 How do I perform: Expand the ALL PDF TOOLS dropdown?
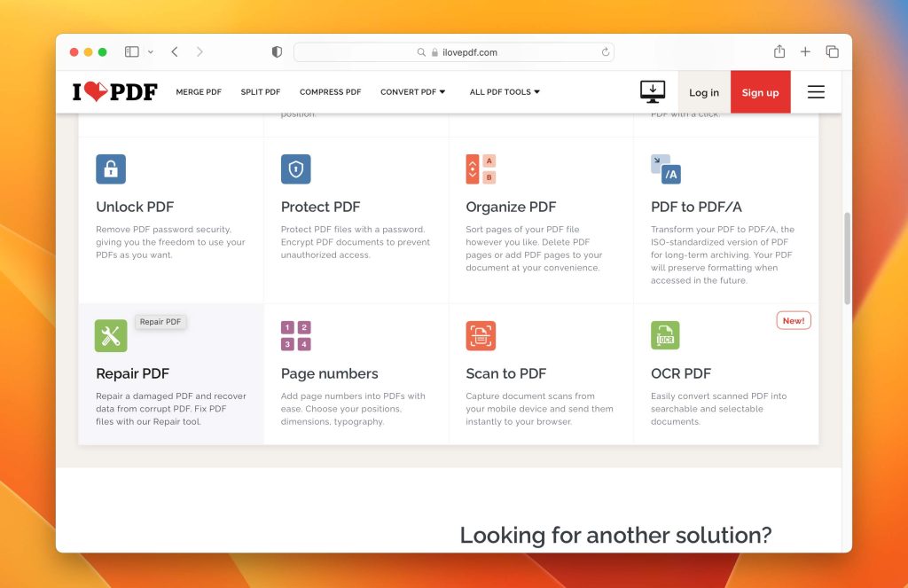coord(505,91)
